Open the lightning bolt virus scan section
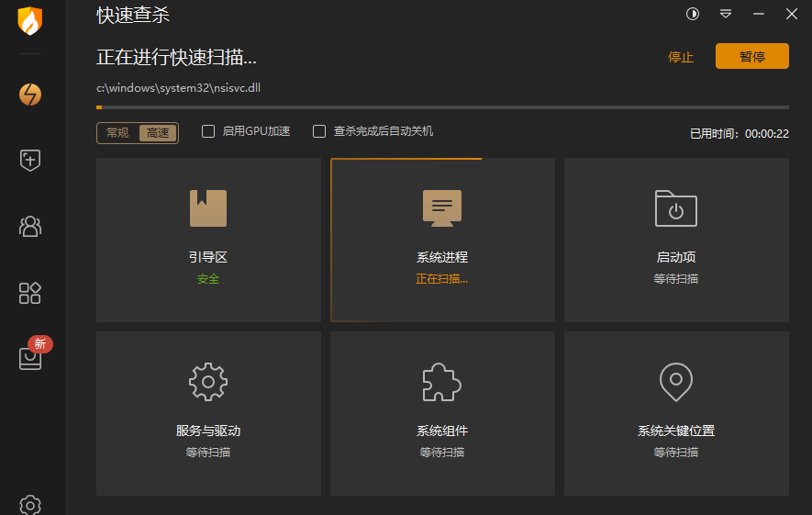812x515 pixels. point(30,94)
